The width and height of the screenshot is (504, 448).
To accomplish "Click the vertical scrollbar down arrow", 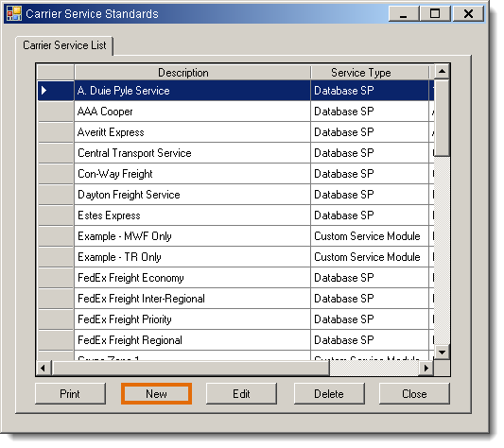I will 442,353.
